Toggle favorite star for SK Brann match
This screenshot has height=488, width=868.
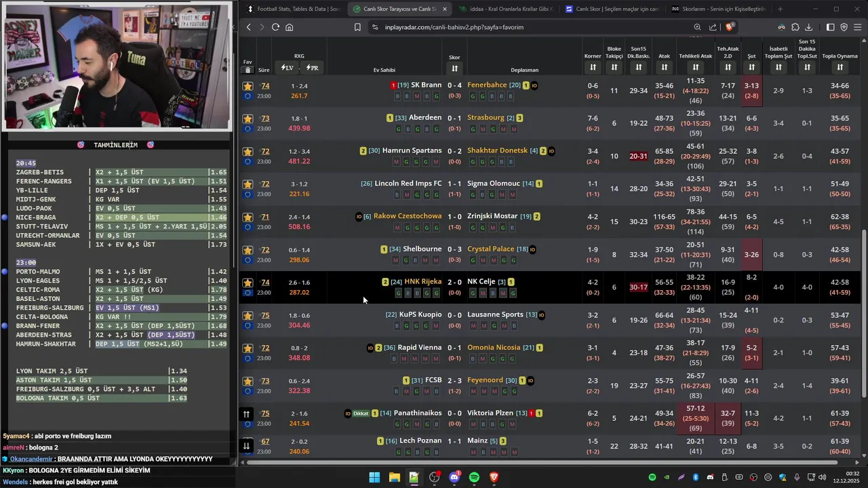pyautogui.click(x=248, y=86)
